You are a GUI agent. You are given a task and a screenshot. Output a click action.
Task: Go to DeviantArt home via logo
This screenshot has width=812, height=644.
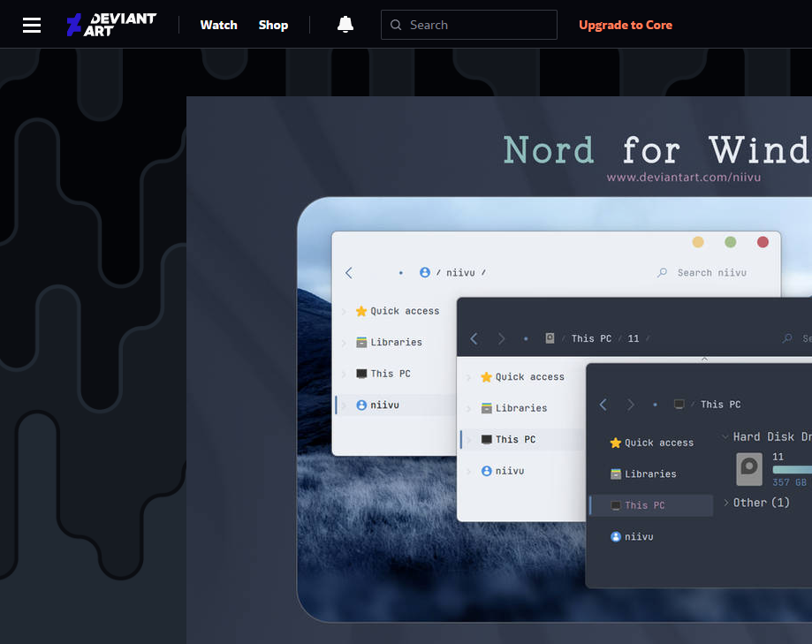111,25
